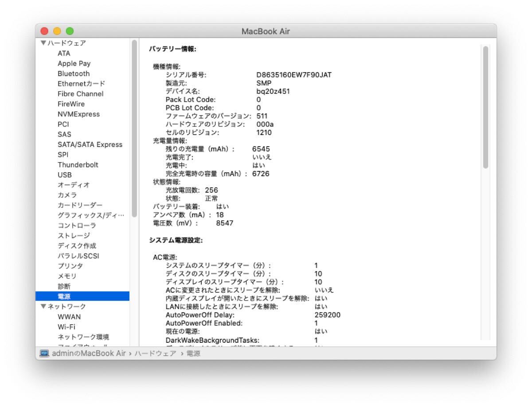The width and height of the screenshot is (532, 407).
Task: Select ディスク作成 in the sidebar
Action: click(x=77, y=246)
